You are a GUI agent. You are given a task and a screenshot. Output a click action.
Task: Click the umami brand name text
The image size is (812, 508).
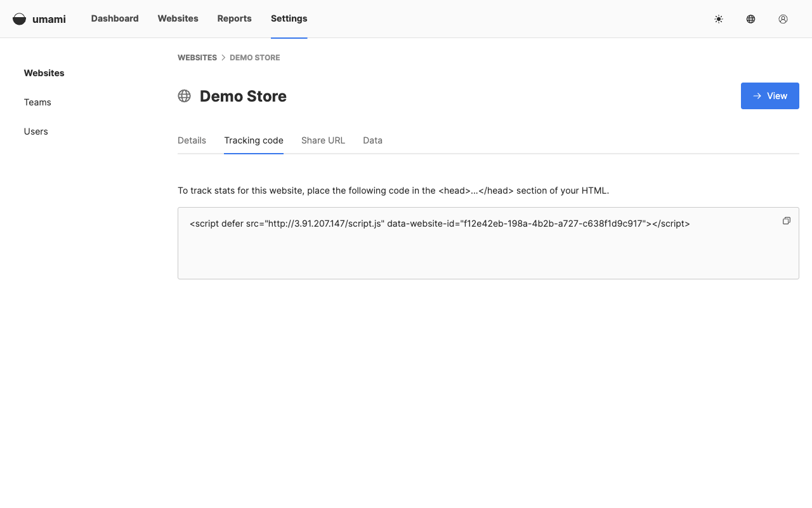(x=49, y=19)
